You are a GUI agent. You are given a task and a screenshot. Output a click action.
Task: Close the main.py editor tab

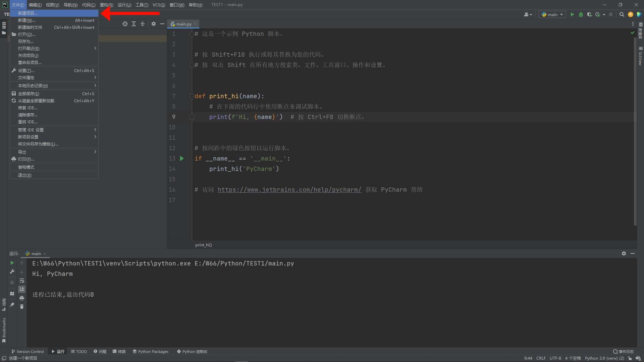tap(195, 24)
